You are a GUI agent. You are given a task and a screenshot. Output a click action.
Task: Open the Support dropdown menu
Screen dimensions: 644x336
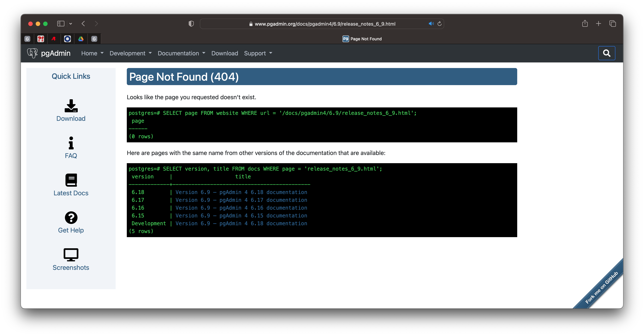coord(258,53)
